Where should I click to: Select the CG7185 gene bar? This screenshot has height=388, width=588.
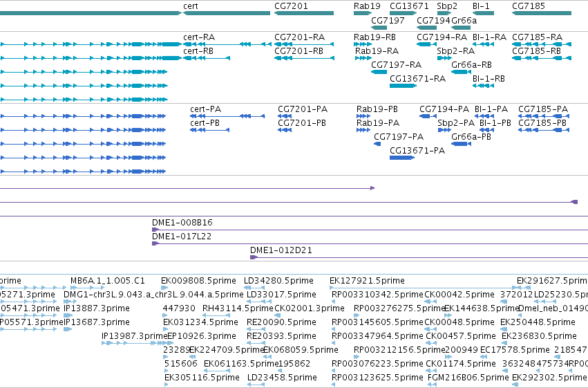pyautogui.click(x=542, y=13)
